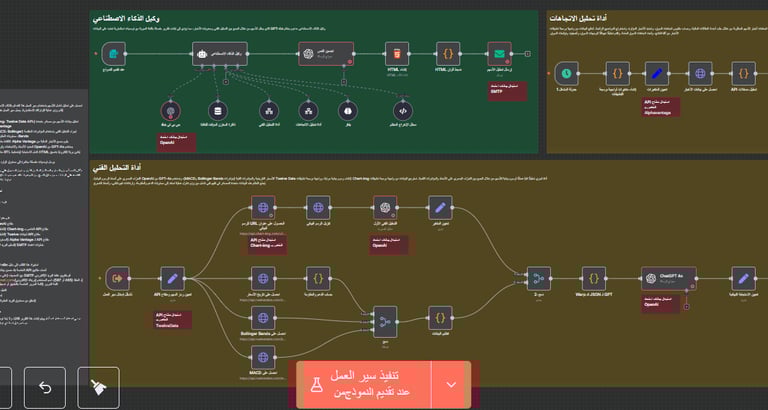Click the green sticky note title "وكيل الذكاء الاصطناعي"
The width and height of the screenshot is (768, 410).
coord(126,19)
